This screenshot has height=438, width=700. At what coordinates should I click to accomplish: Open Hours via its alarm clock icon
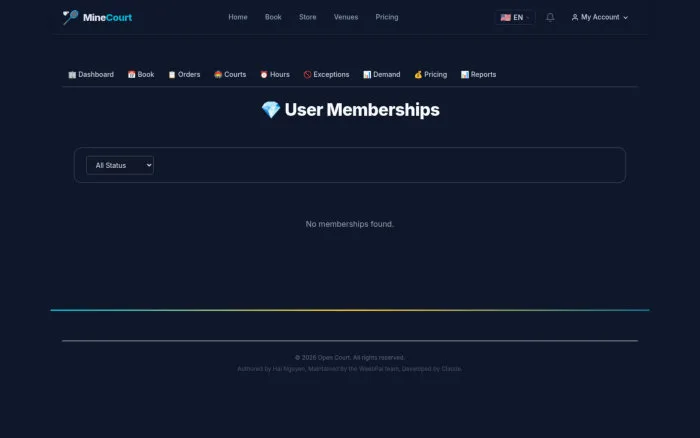point(264,75)
